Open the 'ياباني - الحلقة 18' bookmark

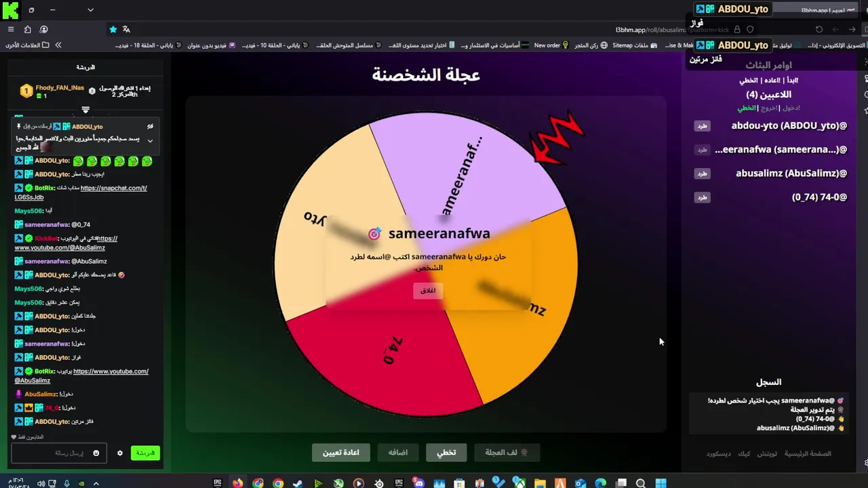[x=148, y=45]
